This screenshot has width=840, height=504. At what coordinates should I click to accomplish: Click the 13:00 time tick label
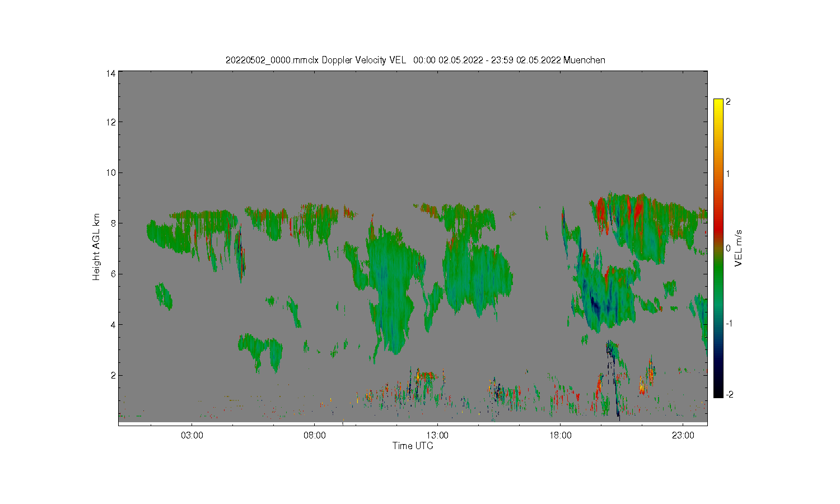tap(437, 435)
